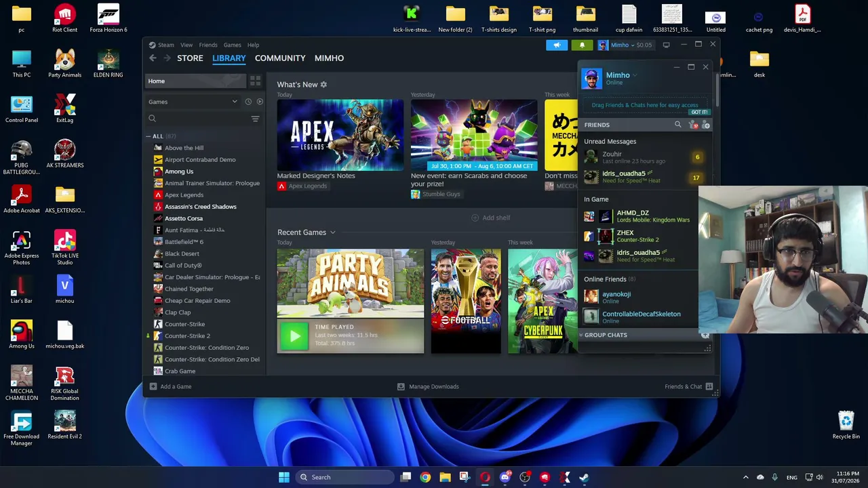
Task: Open Apex Legends Marked Designer's Notes thumbnail
Action: 340,134
